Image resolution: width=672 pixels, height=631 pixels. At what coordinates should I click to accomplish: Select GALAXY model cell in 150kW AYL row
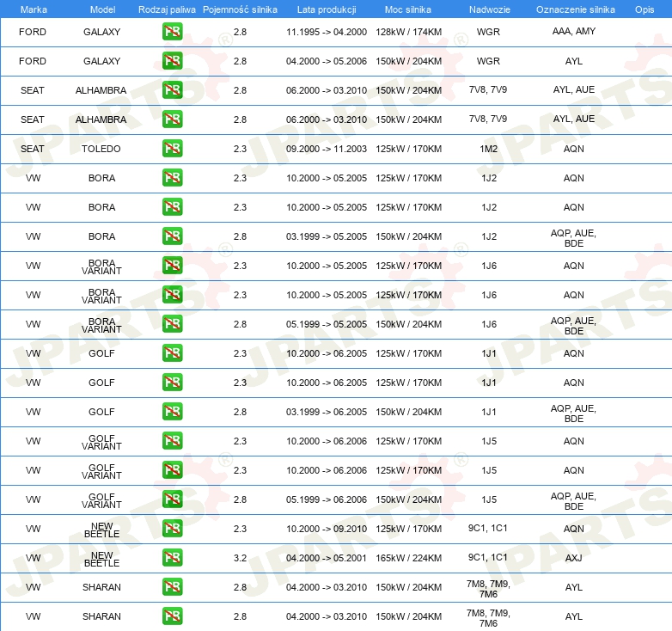[102, 61]
